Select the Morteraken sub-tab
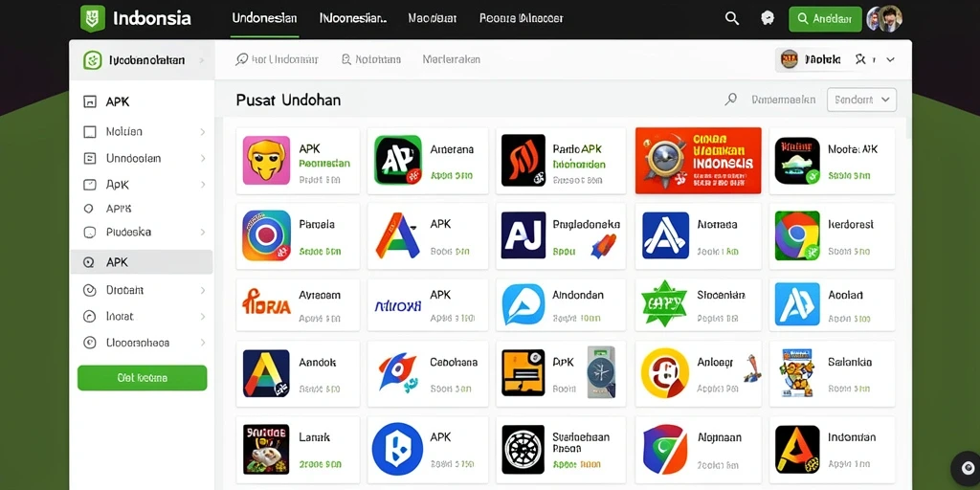Screen dimensions: 980x490 point(452,59)
